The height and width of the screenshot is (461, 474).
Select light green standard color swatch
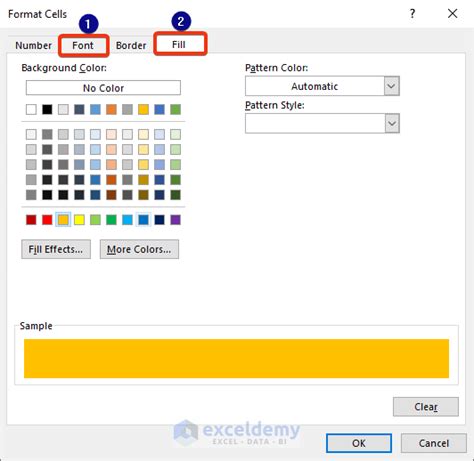point(95,220)
